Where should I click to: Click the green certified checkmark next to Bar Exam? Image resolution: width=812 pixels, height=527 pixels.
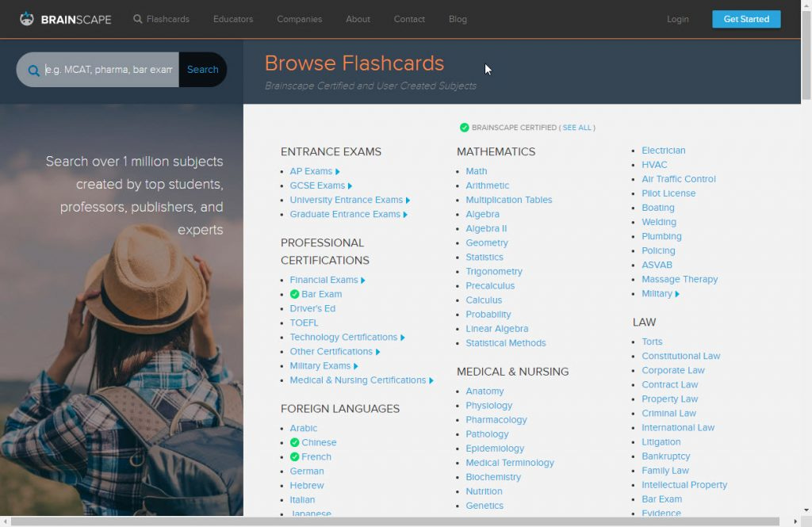(x=295, y=294)
